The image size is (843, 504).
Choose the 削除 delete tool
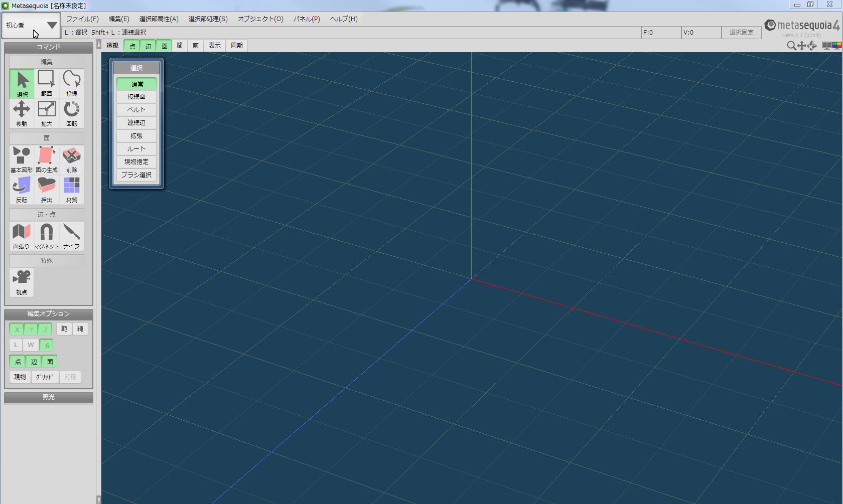click(x=72, y=160)
